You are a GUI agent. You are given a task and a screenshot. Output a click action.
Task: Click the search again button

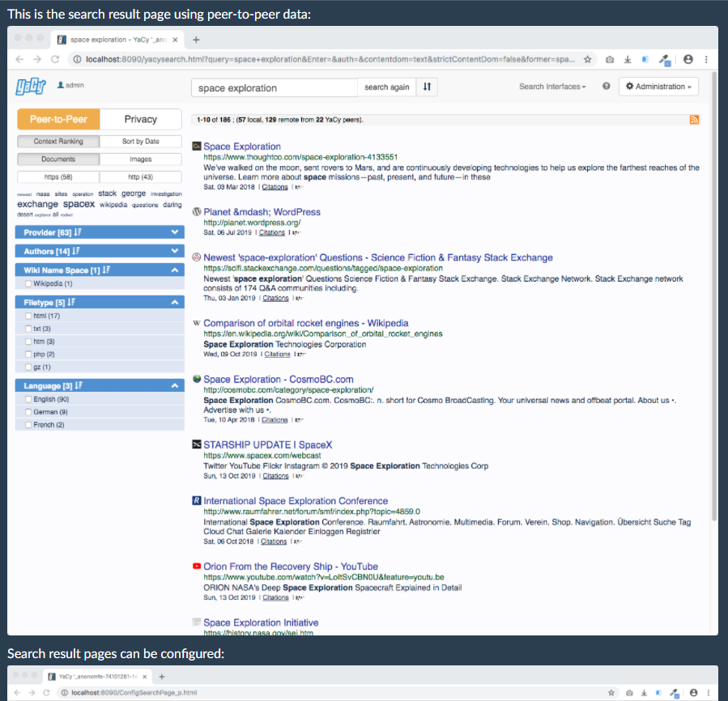pyautogui.click(x=387, y=87)
